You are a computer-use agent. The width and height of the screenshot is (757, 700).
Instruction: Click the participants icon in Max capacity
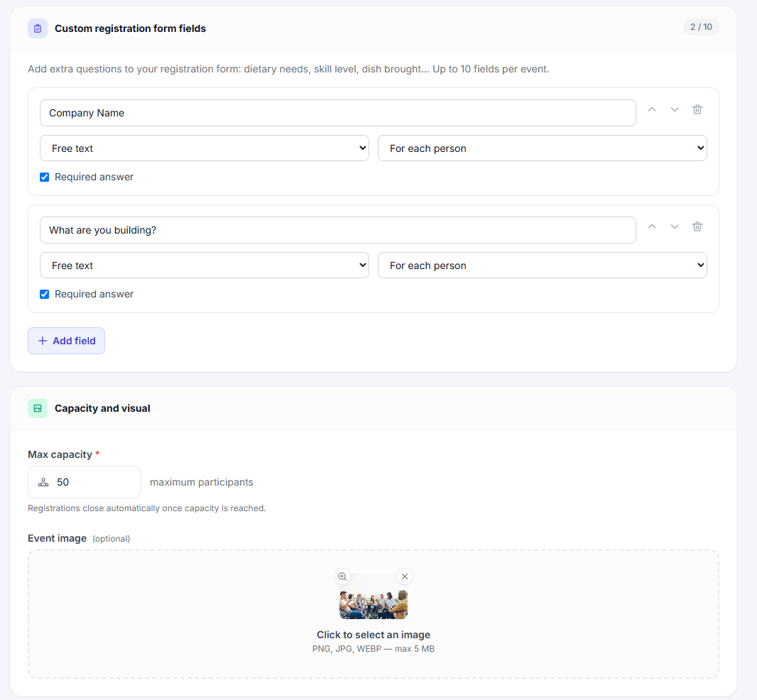pos(43,482)
